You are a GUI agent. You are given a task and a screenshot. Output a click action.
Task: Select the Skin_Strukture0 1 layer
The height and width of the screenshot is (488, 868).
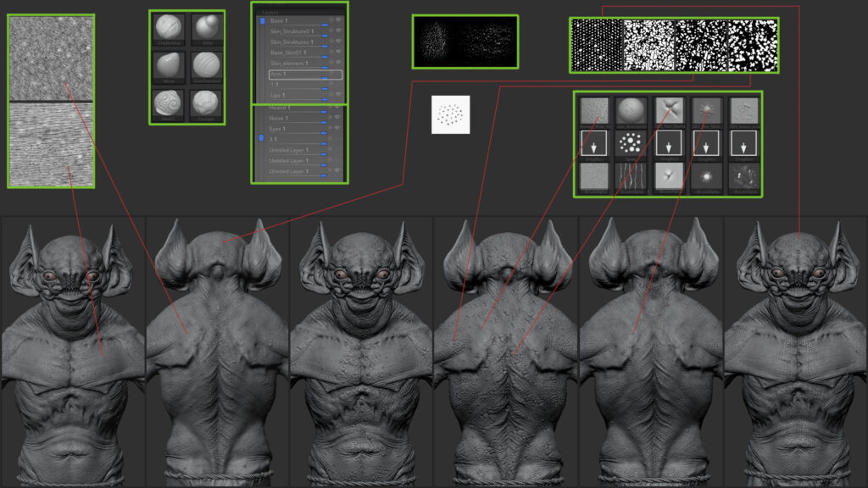[x=305, y=31]
